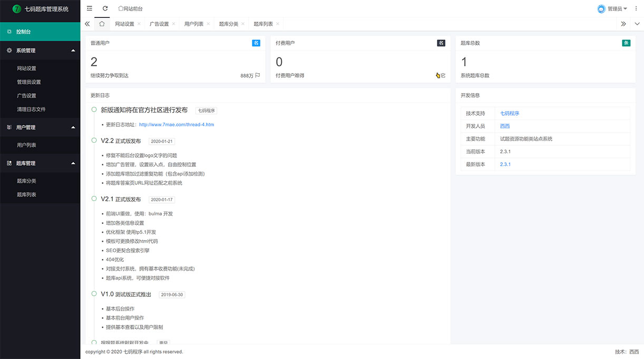Click the 题库管理 section icon

(x=9, y=163)
